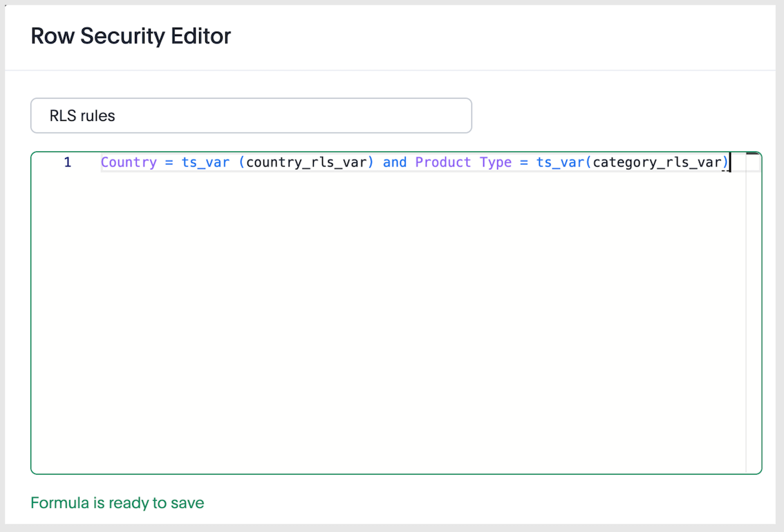Viewport: 784px width, 532px height.
Task: Click the second equals sign in the formula
Action: coord(523,162)
